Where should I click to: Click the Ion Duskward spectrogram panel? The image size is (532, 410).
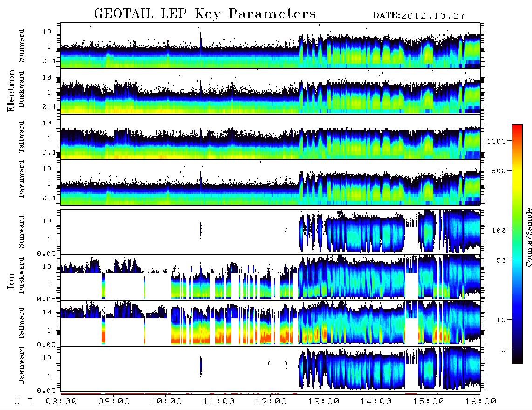coord(270,277)
